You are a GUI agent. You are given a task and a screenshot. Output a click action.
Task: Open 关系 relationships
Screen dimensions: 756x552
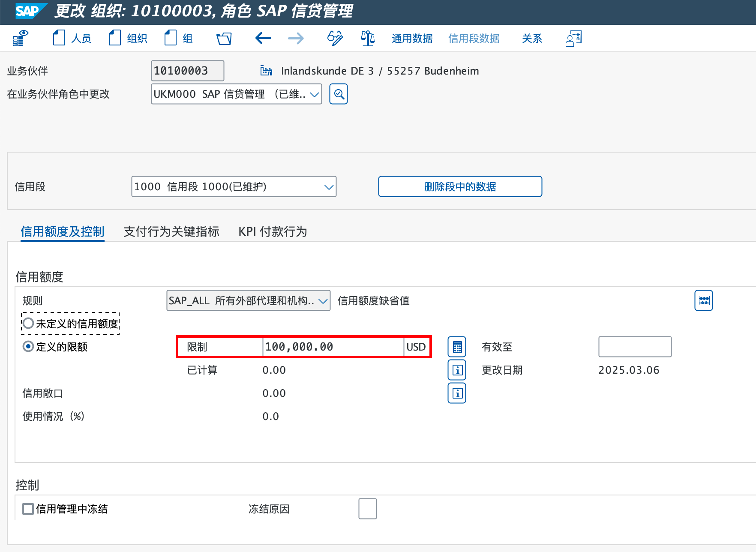[532, 39]
